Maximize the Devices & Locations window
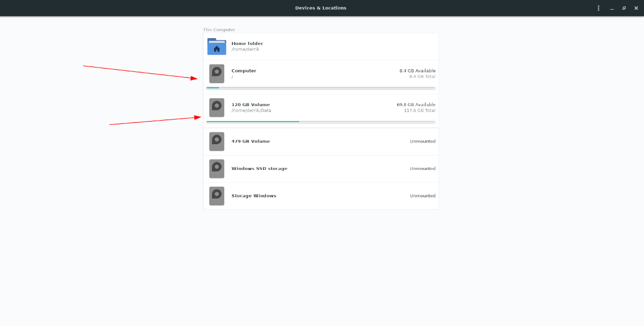Image resolution: width=644 pixels, height=326 pixels. 624,8
